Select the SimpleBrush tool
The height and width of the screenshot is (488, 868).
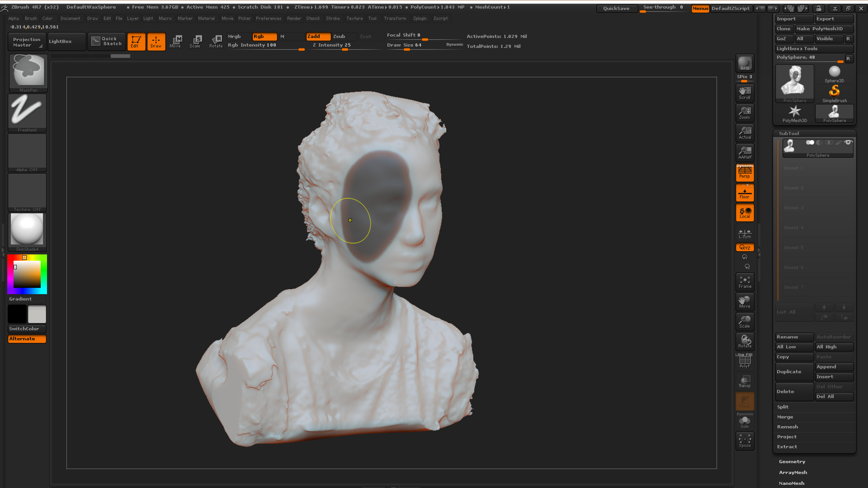tap(834, 94)
